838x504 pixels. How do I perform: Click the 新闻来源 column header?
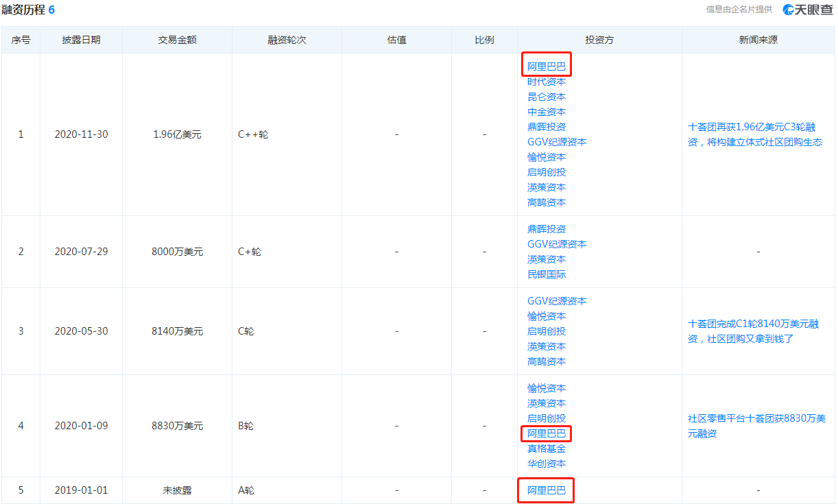[758, 40]
